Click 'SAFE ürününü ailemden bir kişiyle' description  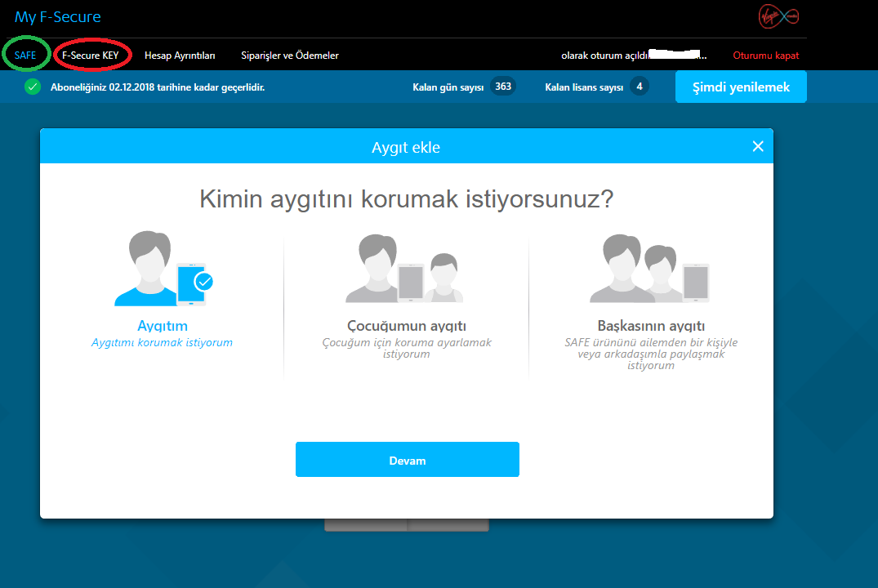click(651, 354)
